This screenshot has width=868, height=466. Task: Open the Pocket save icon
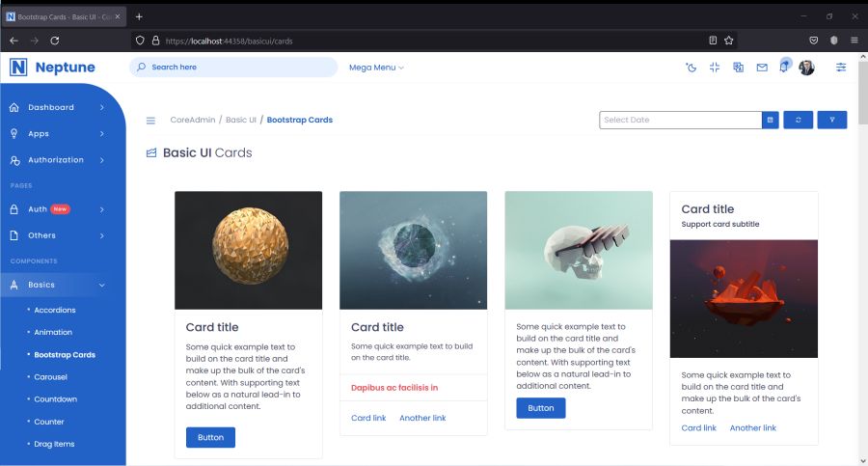(814, 41)
